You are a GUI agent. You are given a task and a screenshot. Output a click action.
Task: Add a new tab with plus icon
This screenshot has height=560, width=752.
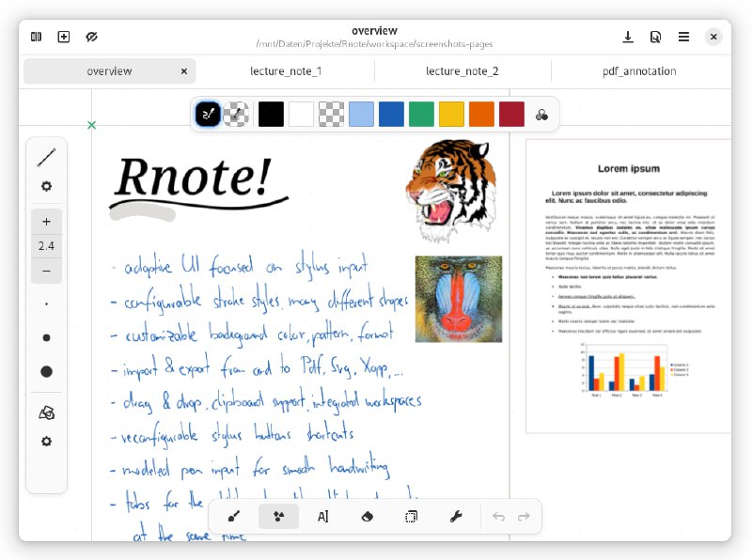click(64, 37)
